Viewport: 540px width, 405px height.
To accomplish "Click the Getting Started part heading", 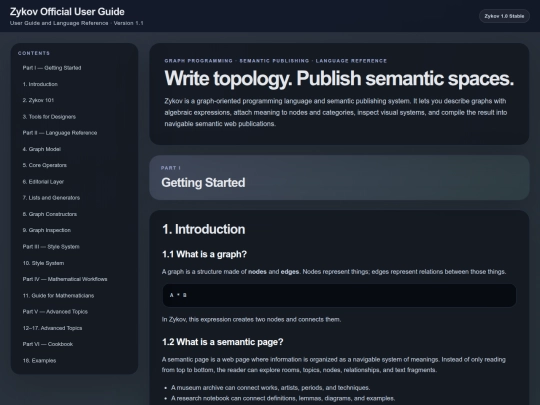I will click(203, 183).
